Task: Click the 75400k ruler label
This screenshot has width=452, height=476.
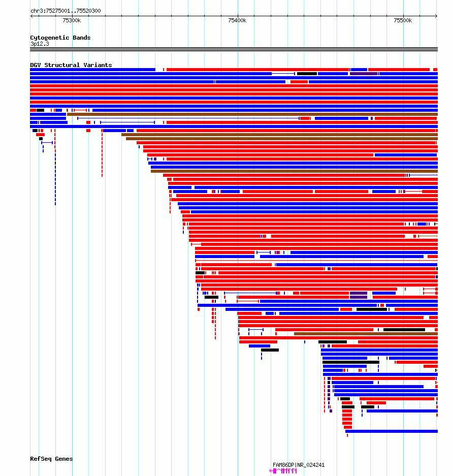Action: tap(237, 20)
